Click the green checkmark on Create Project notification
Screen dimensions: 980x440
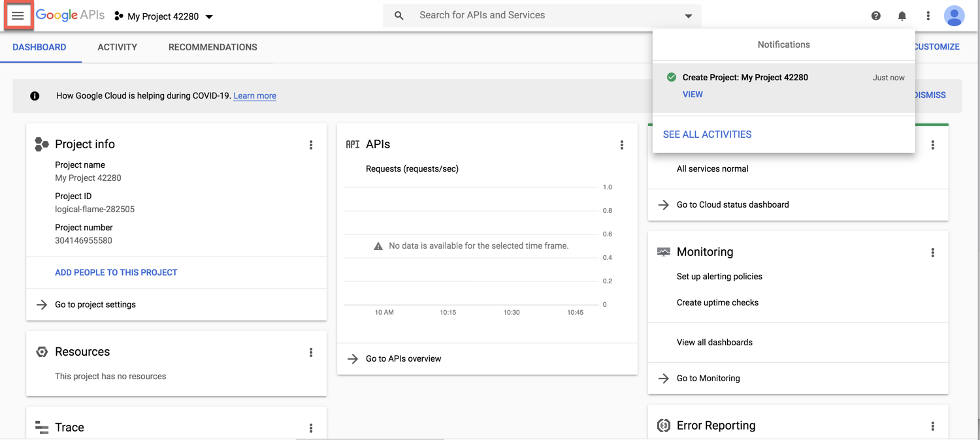coord(671,77)
